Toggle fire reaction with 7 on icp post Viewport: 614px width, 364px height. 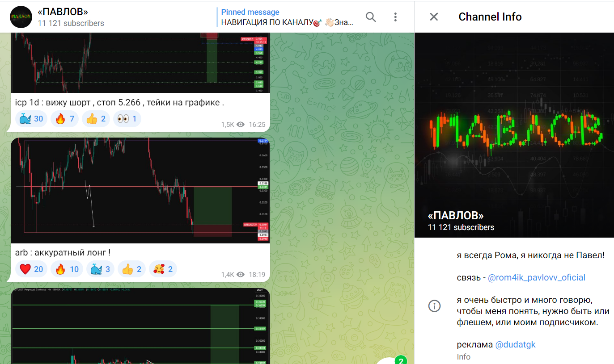tap(65, 119)
